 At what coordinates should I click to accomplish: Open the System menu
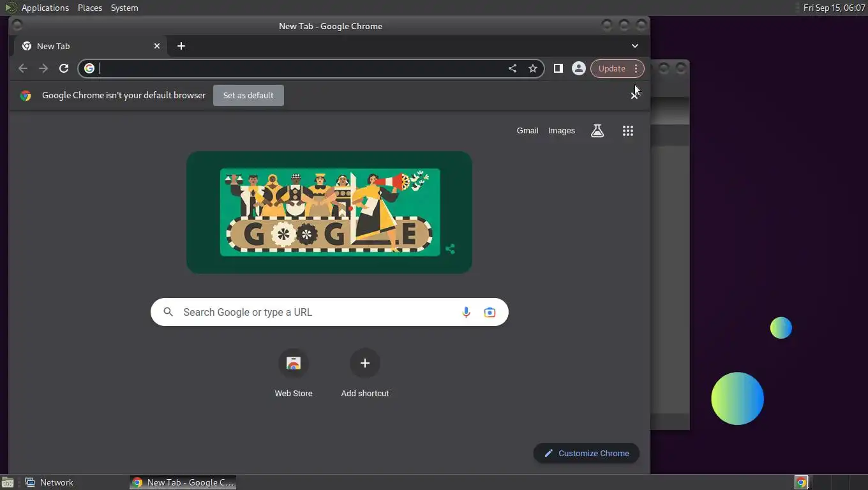coord(124,8)
